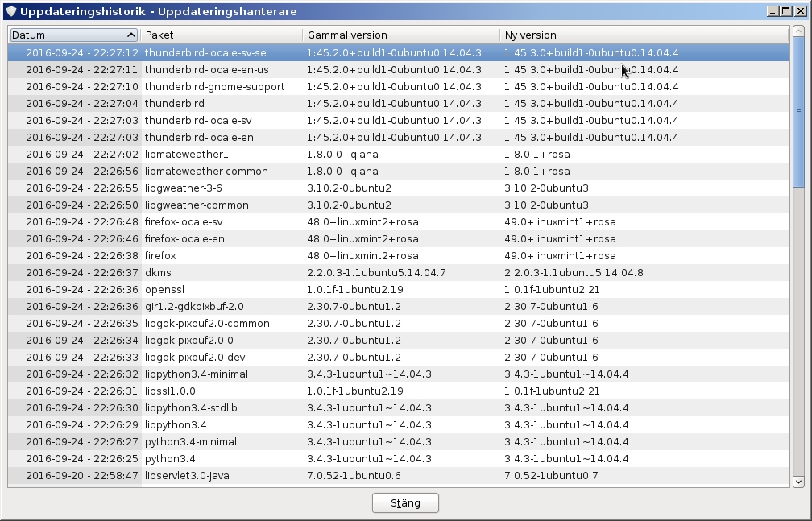The width and height of the screenshot is (812, 521).
Task: Click new version 3.10.2-0ubuntu3 for libgweather-3-6
Action: click(x=546, y=188)
